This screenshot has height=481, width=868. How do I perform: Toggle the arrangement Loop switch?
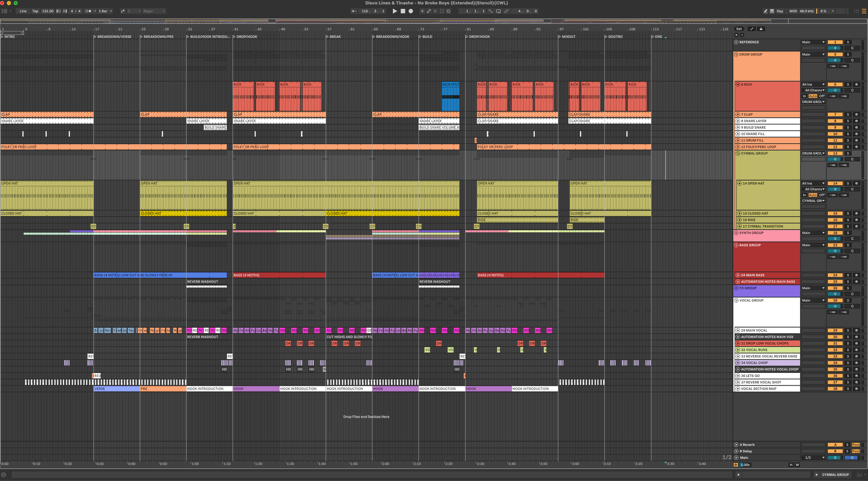pos(499,11)
